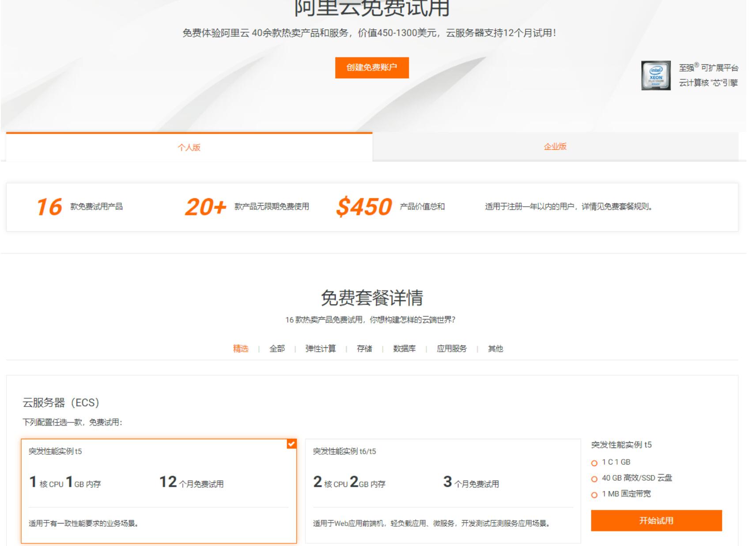This screenshot has height=546, width=756.
Task: Select the 其他 category filter
Action: [495, 349]
